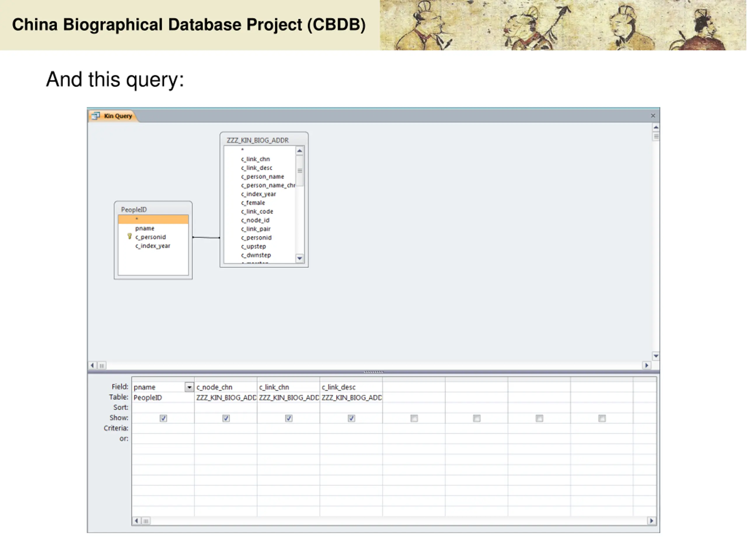The image size is (747, 560).
Task: Click PeopleID table title bar
Action: point(153,209)
